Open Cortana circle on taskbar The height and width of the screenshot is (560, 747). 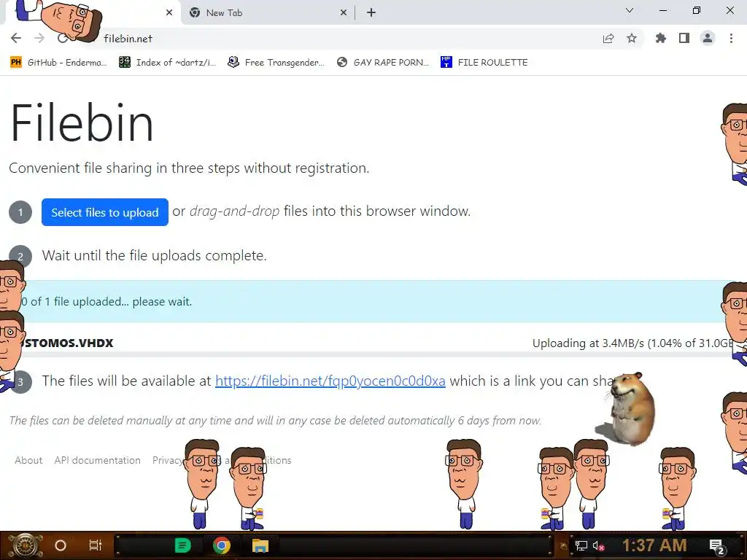[x=61, y=545]
